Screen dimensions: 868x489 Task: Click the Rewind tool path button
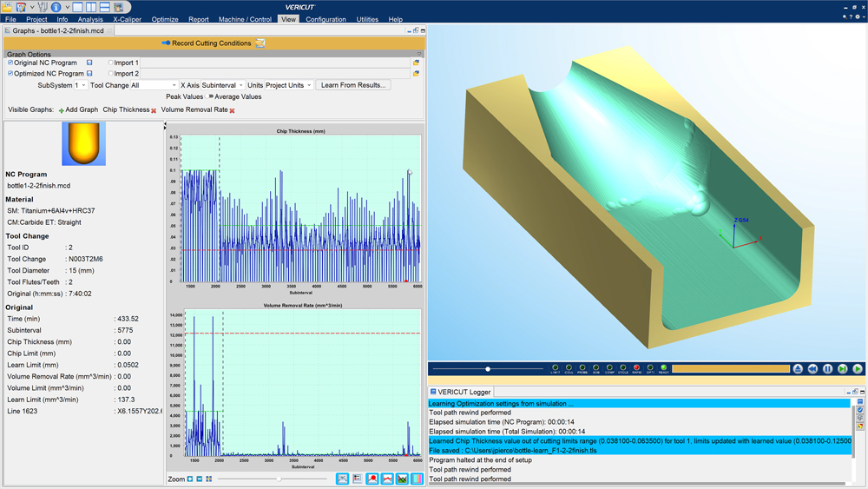pos(812,369)
